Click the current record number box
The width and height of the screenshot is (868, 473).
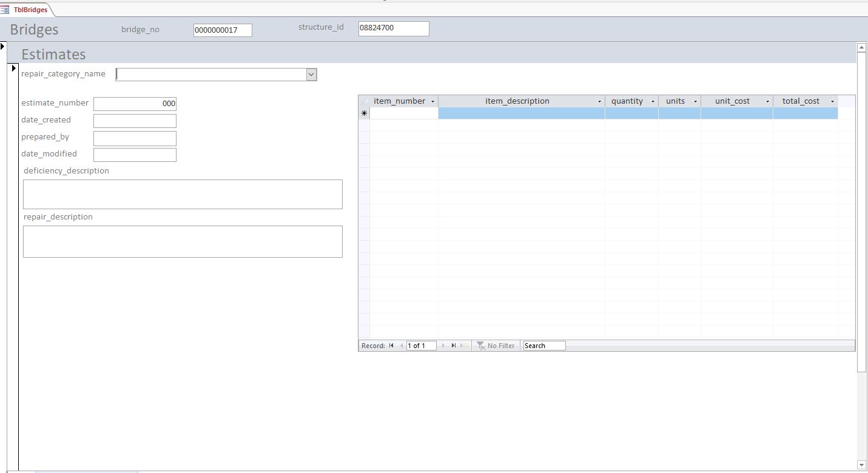pos(422,346)
